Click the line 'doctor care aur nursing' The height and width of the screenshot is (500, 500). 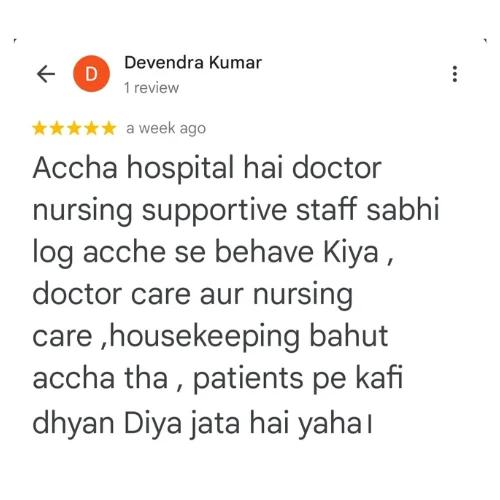tap(193, 295)
